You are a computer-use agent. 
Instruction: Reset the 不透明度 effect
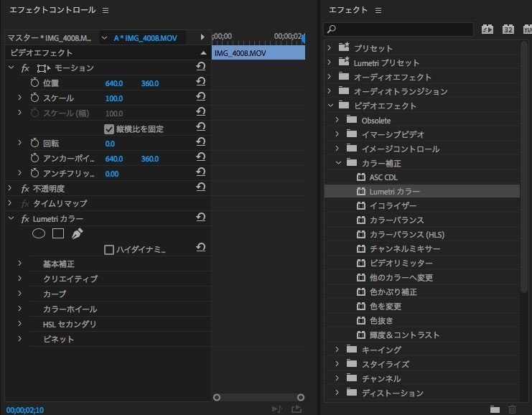point(201,187)
